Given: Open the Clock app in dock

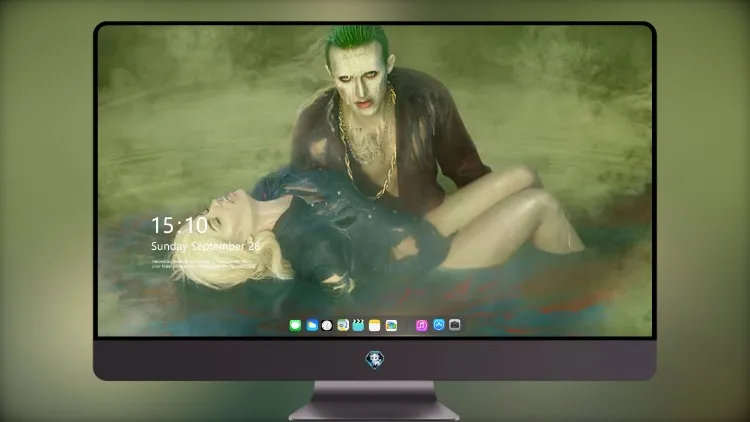Looking at the screenshot, I should tap(327, 326).
